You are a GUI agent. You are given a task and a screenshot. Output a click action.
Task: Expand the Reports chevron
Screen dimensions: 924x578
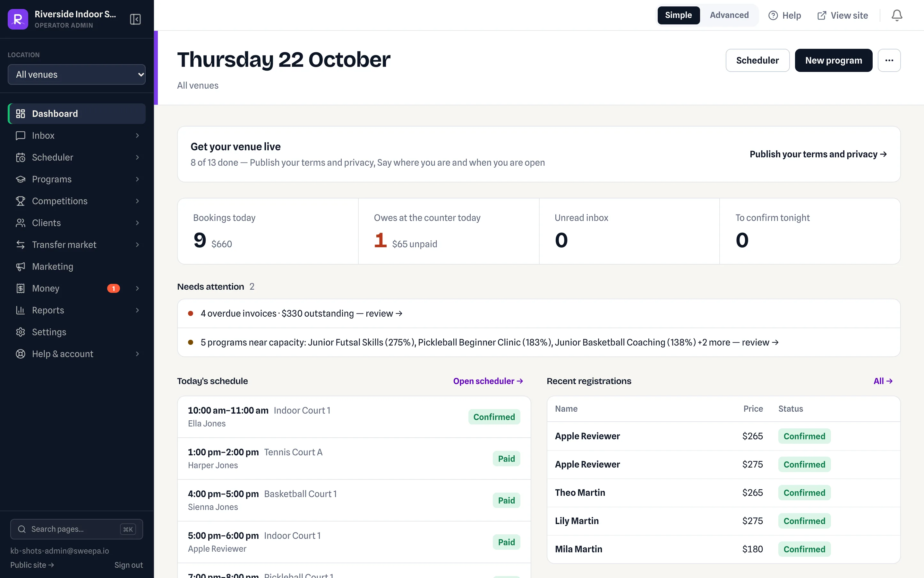(x=137, y=310)
